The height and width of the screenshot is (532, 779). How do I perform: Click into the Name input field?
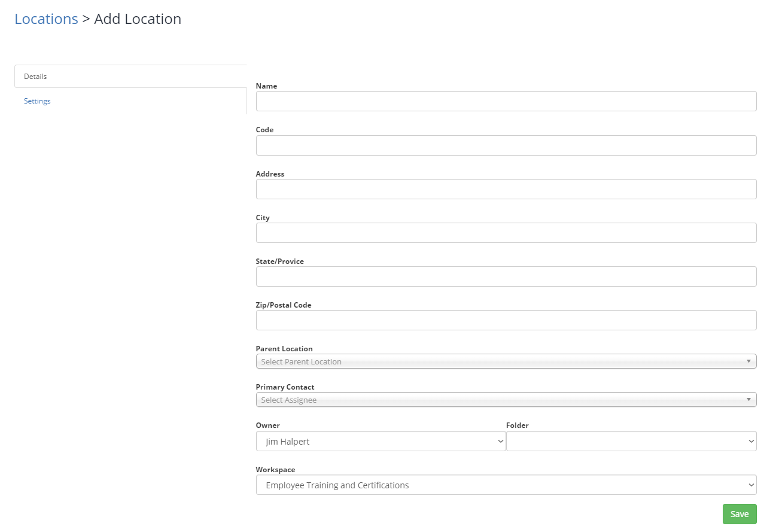click(506, 101)
